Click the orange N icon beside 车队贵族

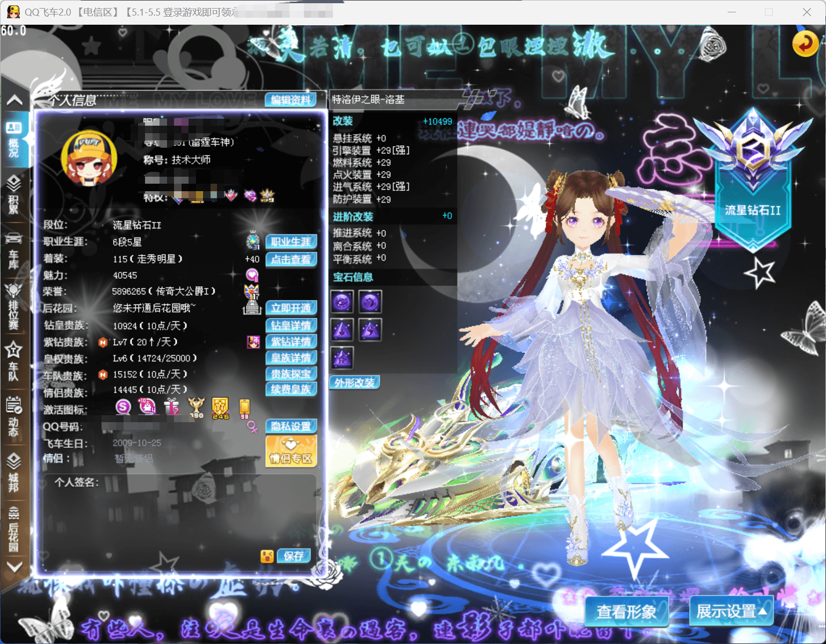103,374
